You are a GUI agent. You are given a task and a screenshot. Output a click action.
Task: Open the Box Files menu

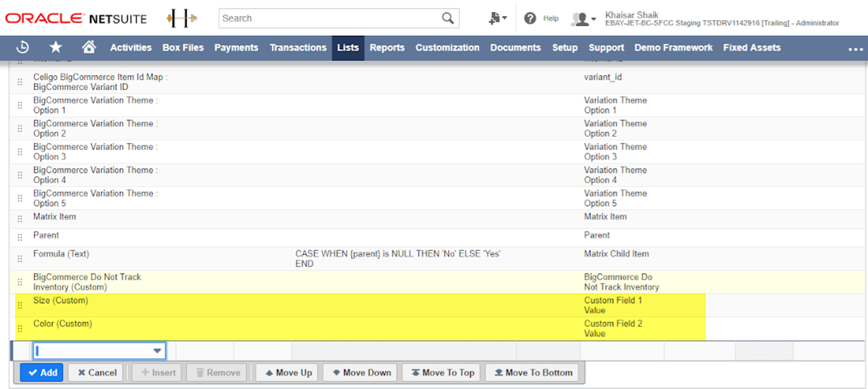(183, 47)
